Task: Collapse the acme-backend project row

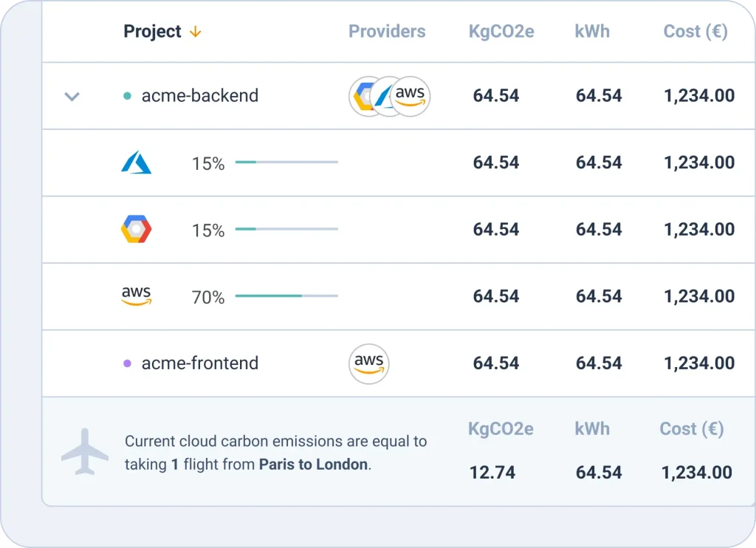Action: click(72, 97)
